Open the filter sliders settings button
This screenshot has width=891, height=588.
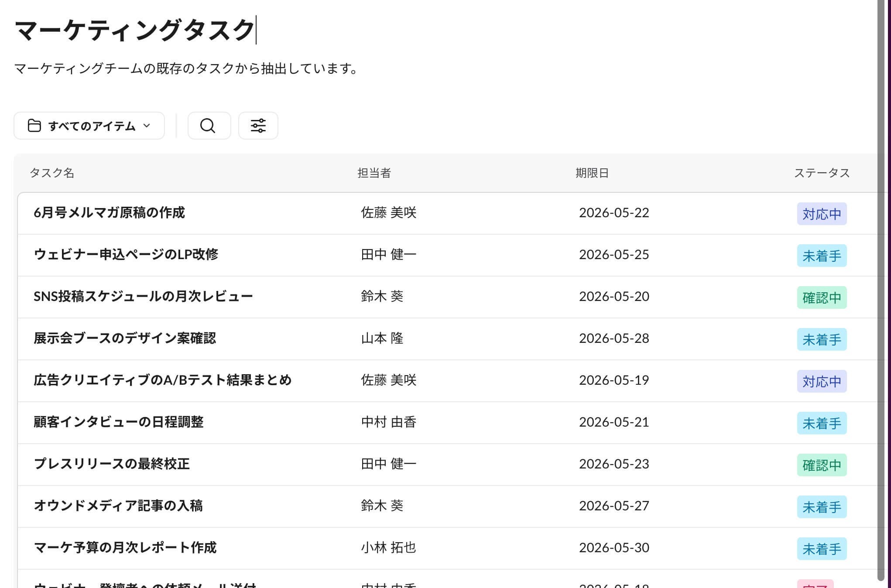(258, 126)
